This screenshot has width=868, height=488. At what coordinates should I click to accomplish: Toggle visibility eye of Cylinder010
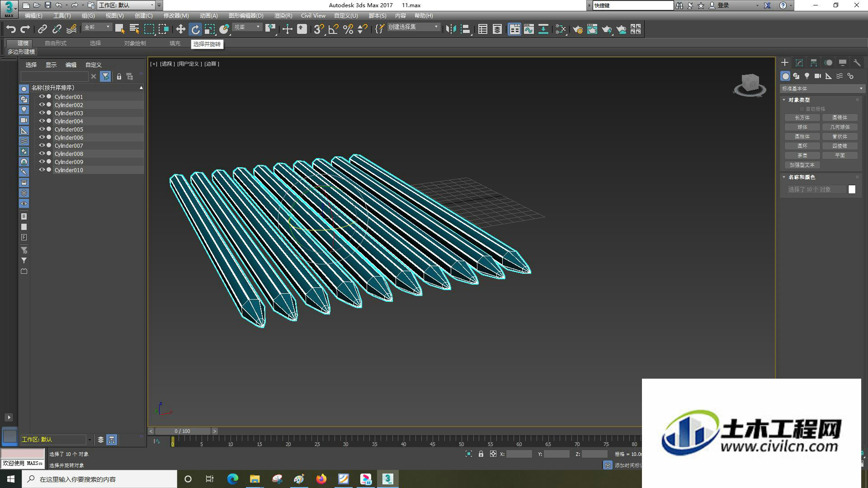[42, 170]
